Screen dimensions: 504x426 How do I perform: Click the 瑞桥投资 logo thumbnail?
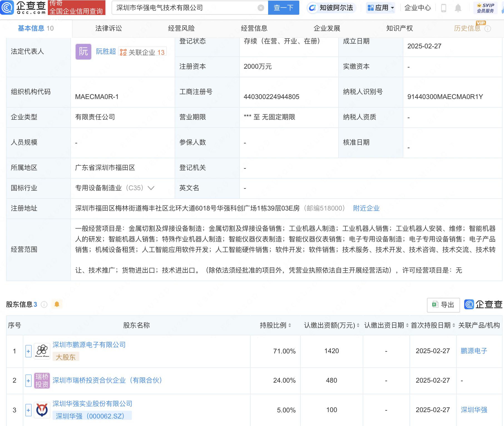point(42,380)
